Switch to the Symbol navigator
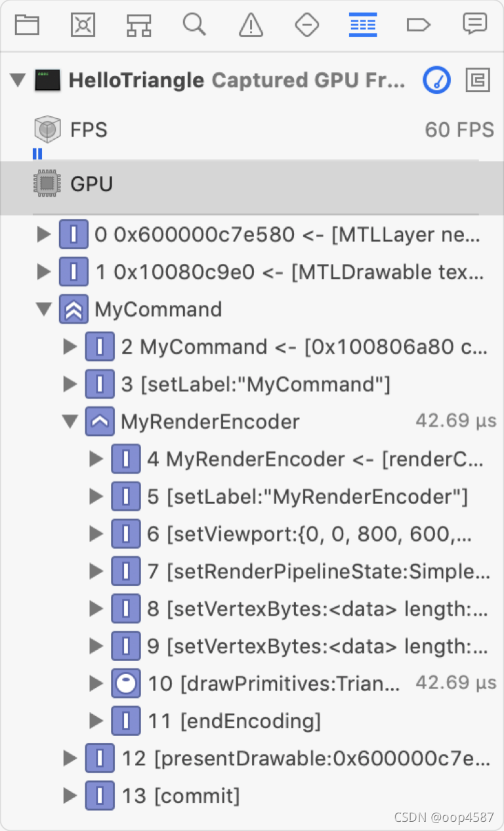504x831 pixels. click(138, 25)
